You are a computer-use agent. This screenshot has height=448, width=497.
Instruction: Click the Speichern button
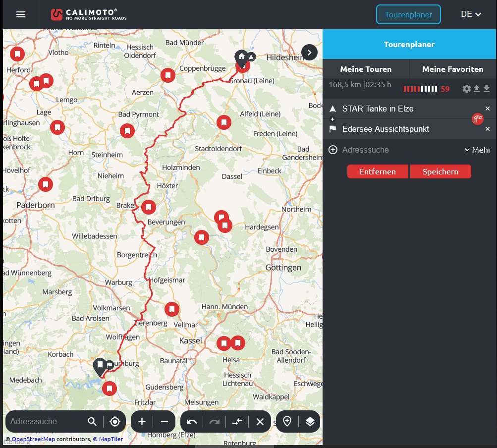pos(440,172)
